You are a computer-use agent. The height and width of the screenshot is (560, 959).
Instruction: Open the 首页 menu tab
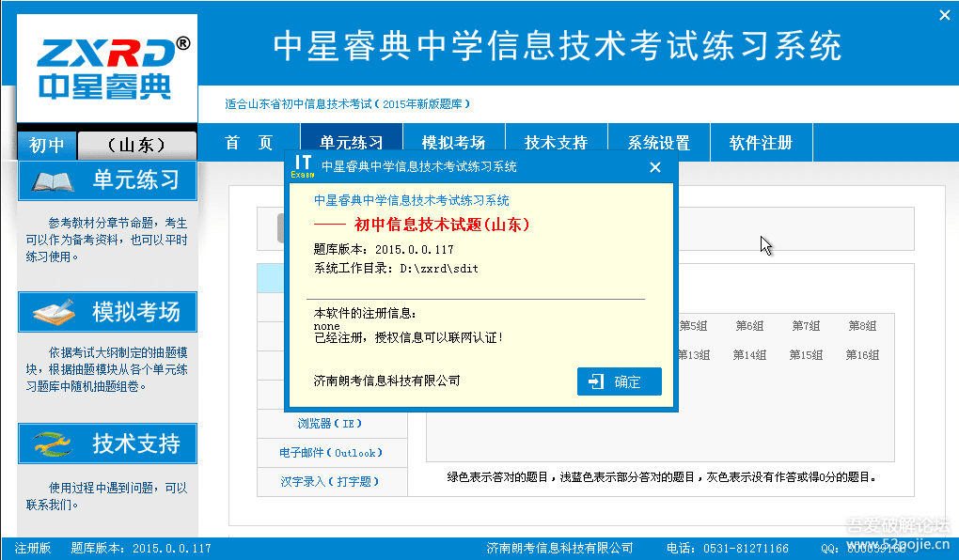click(x=249, y=143)
